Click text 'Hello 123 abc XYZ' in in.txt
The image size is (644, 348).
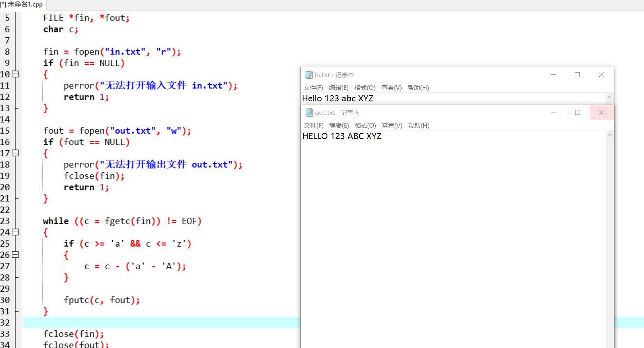tap(338, 98)
